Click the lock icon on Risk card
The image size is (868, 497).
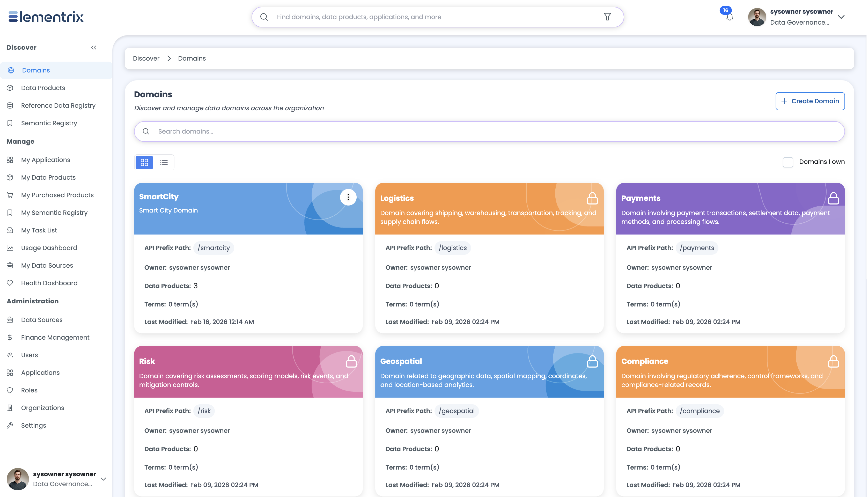(x=351, y=361)
